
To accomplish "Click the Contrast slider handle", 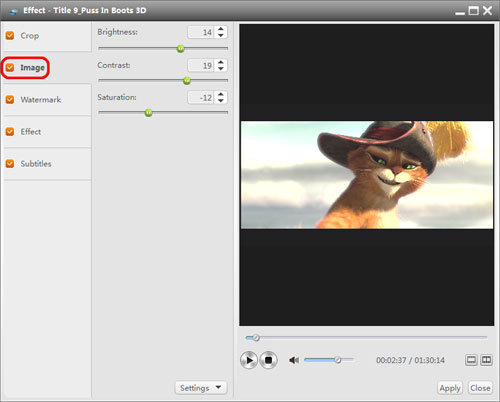I will tap(187, 81).
